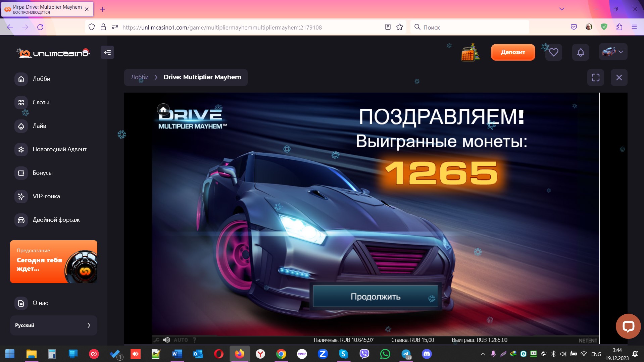Click the address bar URL
644x362 pixels.
(x=222, y=28)
